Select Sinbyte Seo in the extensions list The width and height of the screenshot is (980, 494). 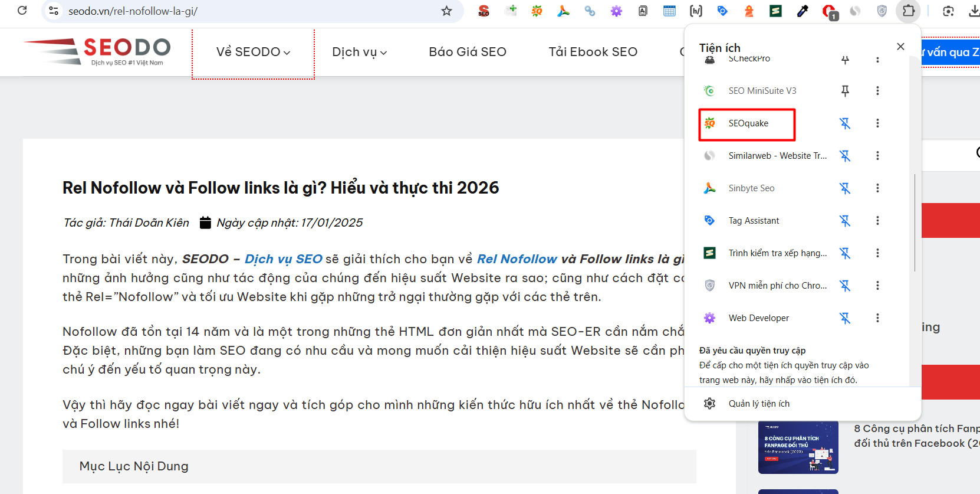click(x=751, y=188)
